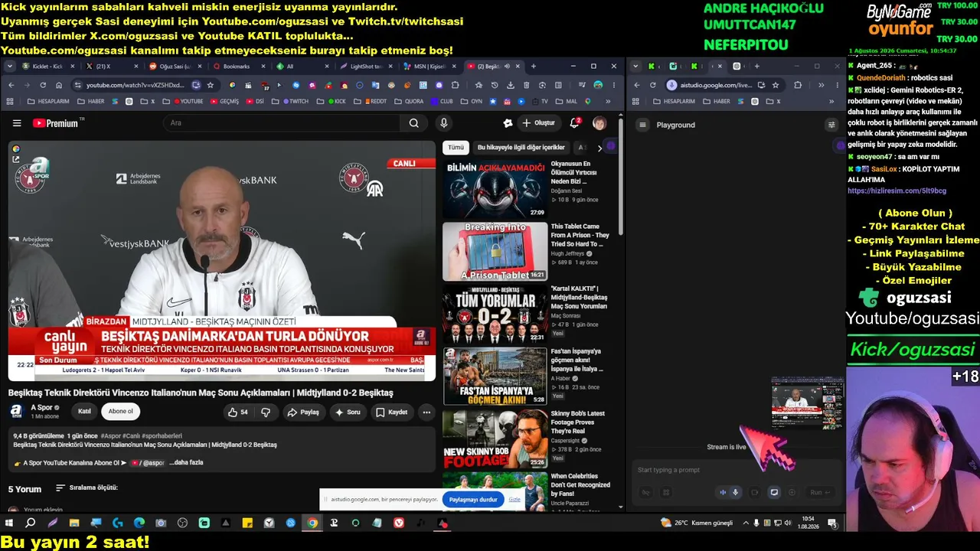The height and width of the screenshot is (551, 980).
Task: Stop sharing with Paylaşmayı durdur
Action: 473,500
